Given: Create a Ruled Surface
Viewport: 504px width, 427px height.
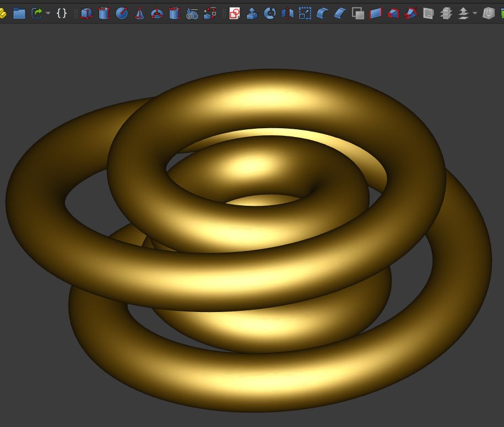Looking at the screenshot, I should (x=376, y=14).
